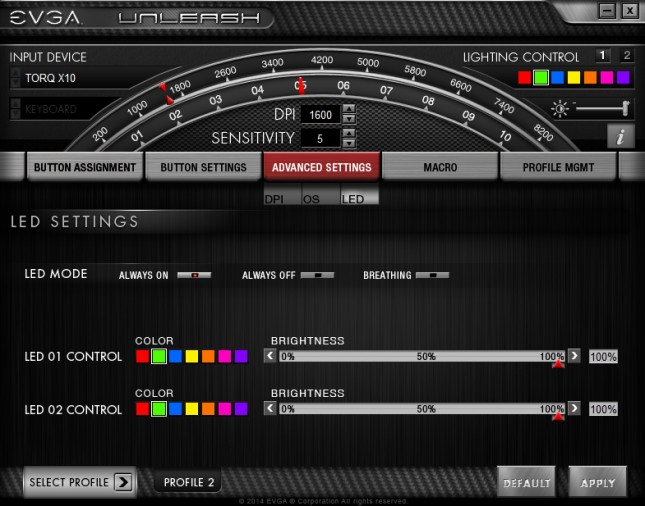Image resolution: width=645 pixels, height=506 pixels.
Task: Set LED 01 color to magenta
Action: point(225,356)
